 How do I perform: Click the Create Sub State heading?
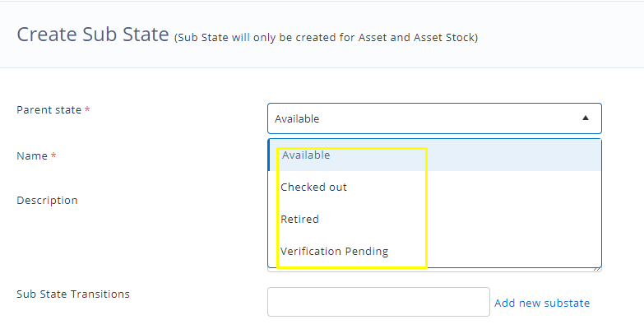92,35
